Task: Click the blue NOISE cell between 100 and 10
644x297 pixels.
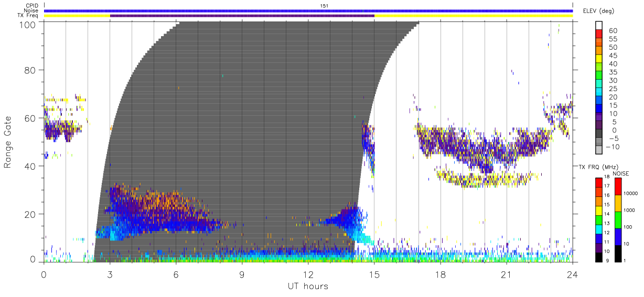Action: point(617,236)
